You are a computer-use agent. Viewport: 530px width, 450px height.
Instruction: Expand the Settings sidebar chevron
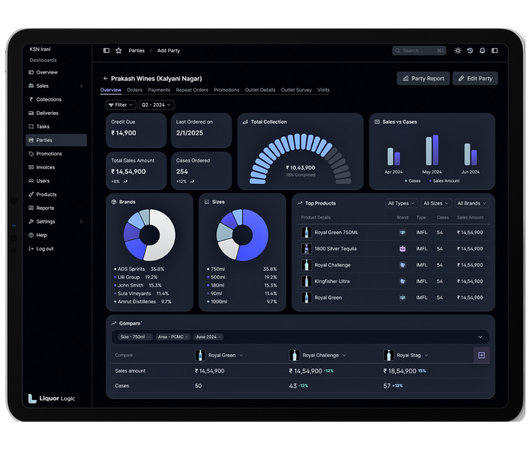[x=81, y=221]
